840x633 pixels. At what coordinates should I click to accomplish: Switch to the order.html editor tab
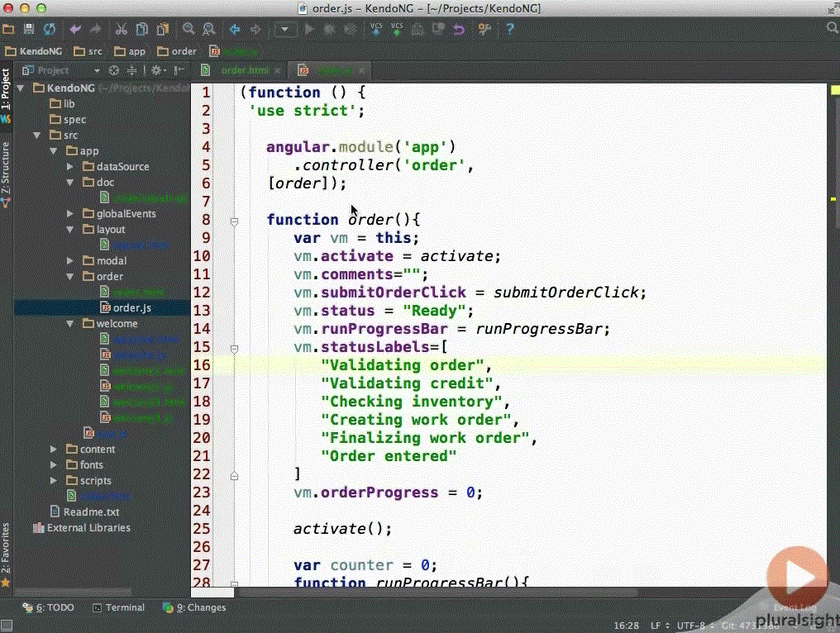tap(247, 70)
